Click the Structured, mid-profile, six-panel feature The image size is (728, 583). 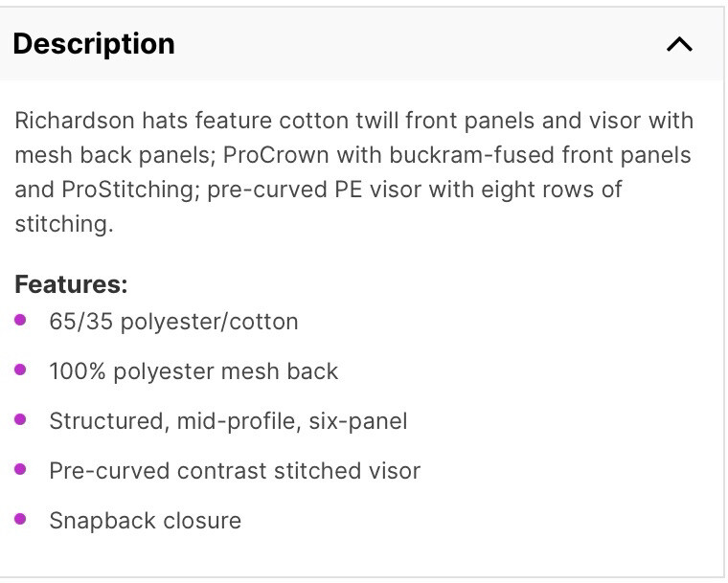click(x=228, y=421)
